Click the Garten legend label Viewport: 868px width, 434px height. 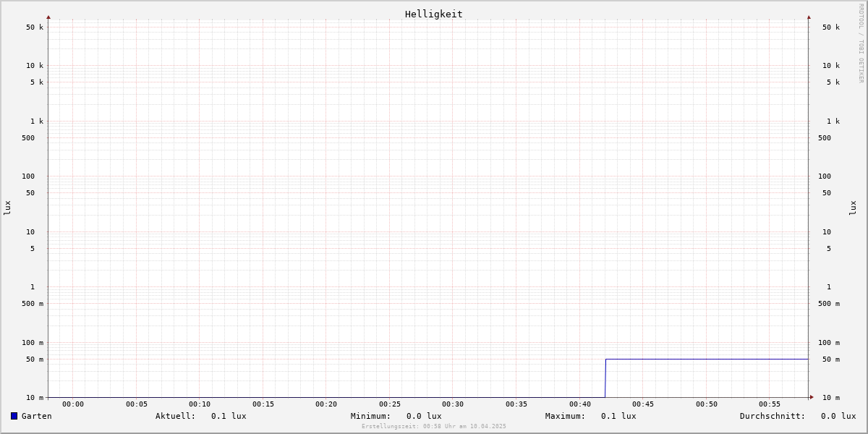click(x=37, y=416)
